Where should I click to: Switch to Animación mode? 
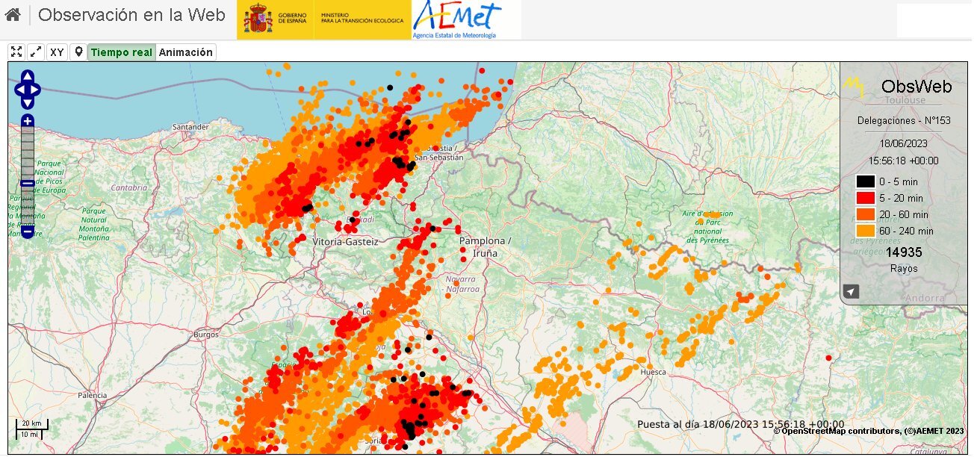186,52
